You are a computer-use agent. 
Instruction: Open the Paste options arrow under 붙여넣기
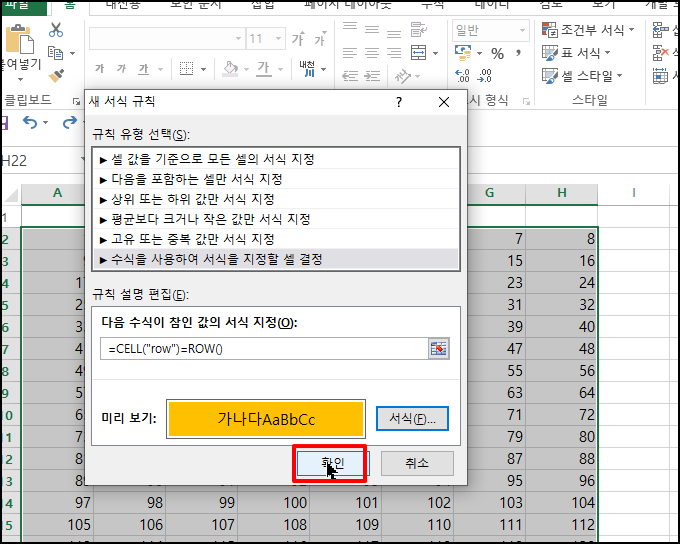(x=20, y=79)
